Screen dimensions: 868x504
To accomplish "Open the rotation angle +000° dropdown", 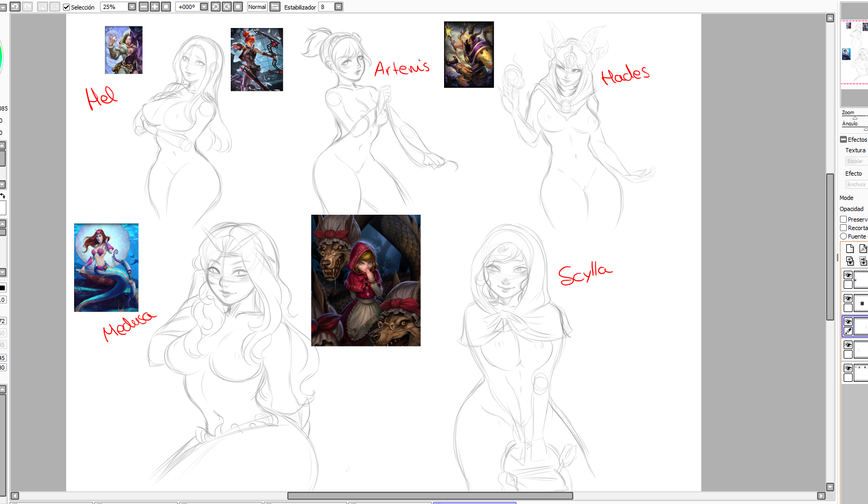I will click(x=204, y=7).
